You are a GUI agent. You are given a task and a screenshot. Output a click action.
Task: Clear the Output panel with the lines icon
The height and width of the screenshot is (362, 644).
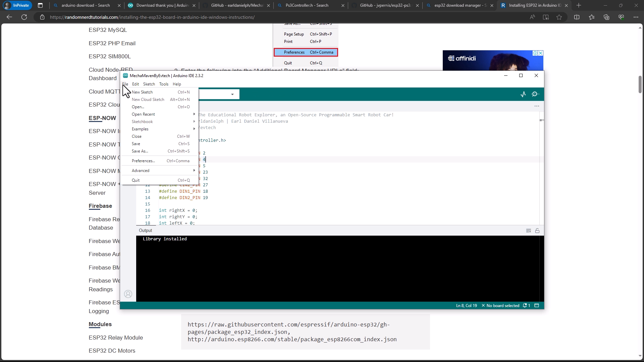coord(529,231)
